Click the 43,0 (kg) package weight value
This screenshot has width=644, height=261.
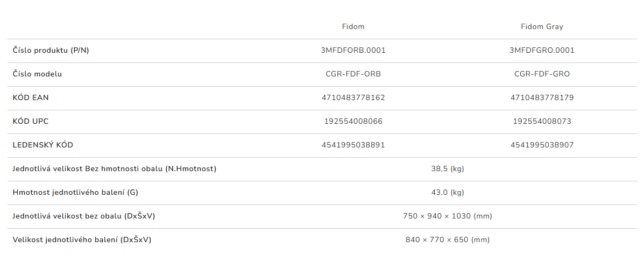tap(447, 193)
